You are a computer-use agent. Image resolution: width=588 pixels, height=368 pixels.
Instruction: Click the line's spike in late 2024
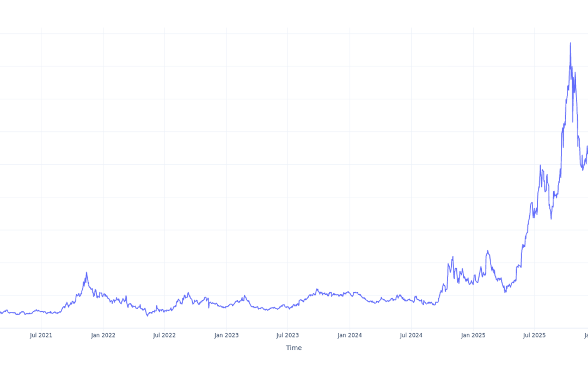[452, 257]
